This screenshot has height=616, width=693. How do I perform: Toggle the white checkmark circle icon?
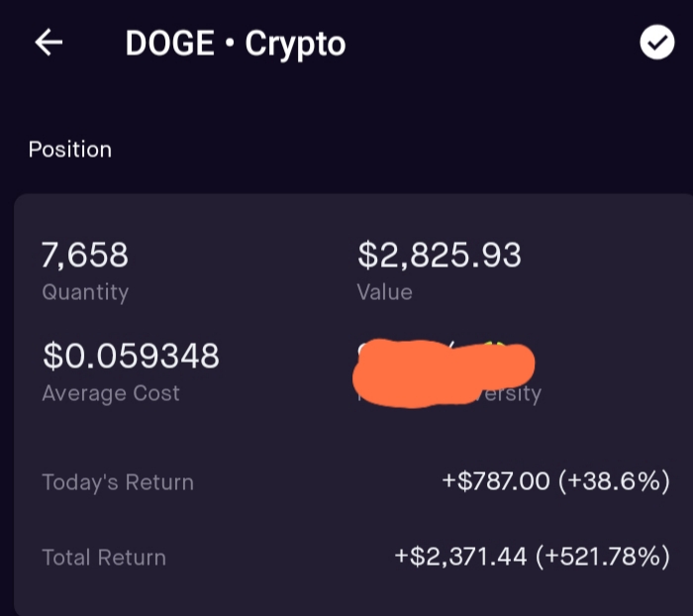point(656,42)
